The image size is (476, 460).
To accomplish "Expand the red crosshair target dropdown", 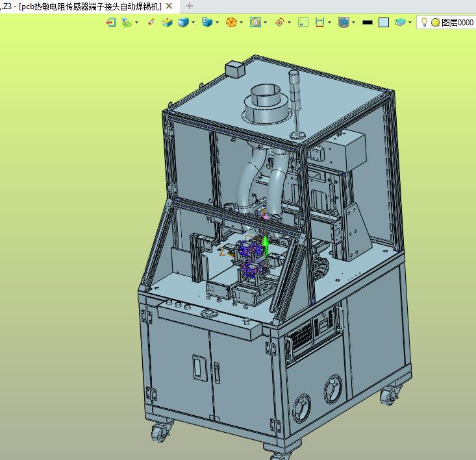I will click(290, 23).
